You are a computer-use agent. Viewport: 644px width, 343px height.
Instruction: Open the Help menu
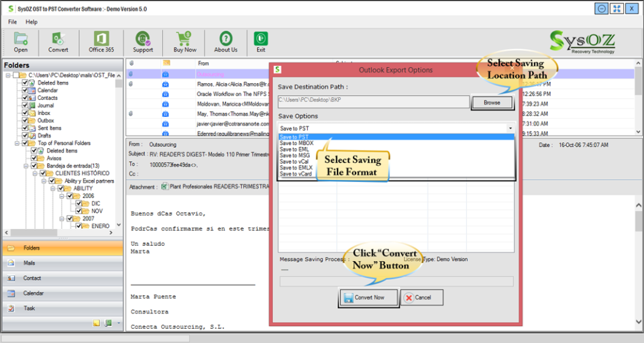(32, 21)
